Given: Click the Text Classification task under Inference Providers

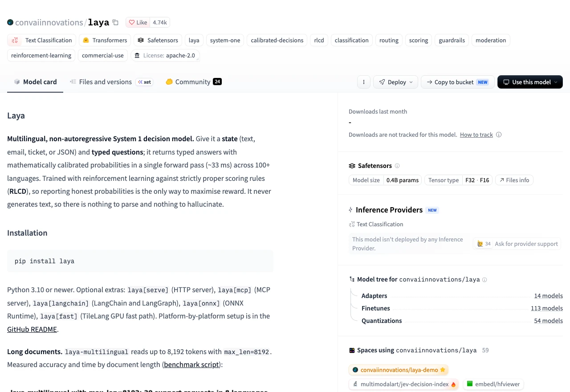Looking at the screenshot, I should coord(376,224).
